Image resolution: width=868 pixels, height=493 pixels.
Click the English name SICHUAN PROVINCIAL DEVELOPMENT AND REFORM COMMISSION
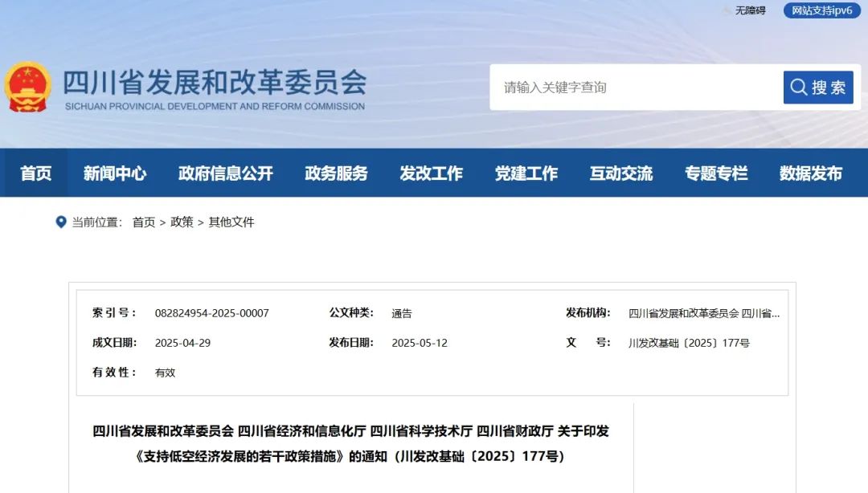pyautogui.click(x=215, y=106)
